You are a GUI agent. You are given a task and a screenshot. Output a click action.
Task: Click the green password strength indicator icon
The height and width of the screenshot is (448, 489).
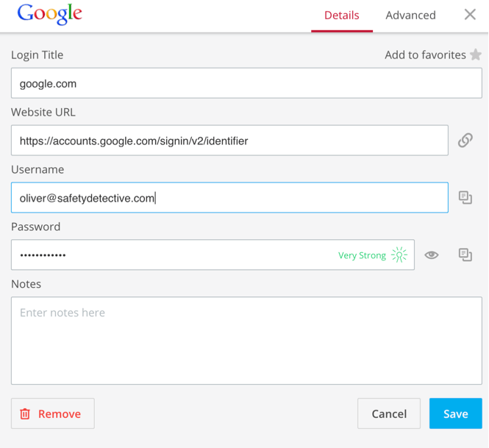click(x=399, y=255)
